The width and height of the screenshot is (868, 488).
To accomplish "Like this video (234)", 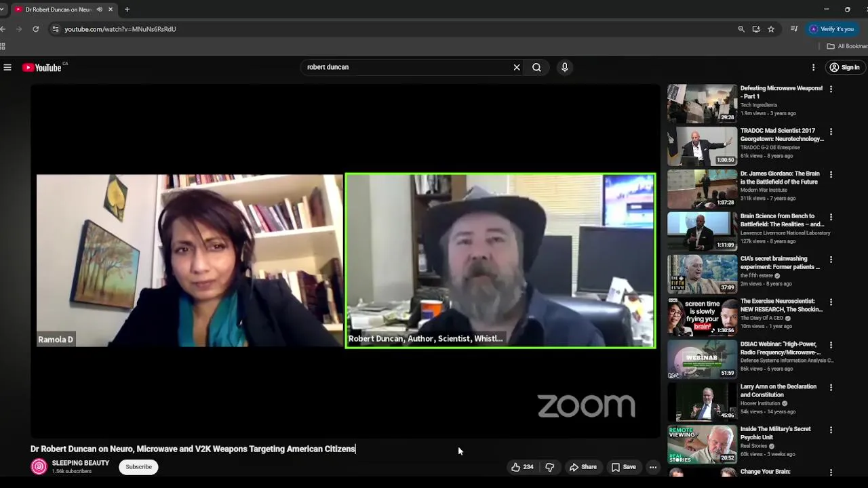I will tap(522, 467).
